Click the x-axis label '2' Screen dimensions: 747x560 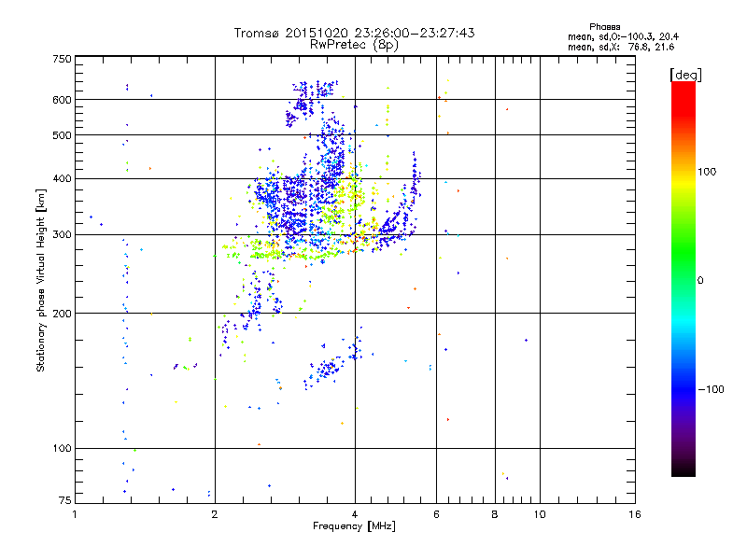tap(215, 514)
